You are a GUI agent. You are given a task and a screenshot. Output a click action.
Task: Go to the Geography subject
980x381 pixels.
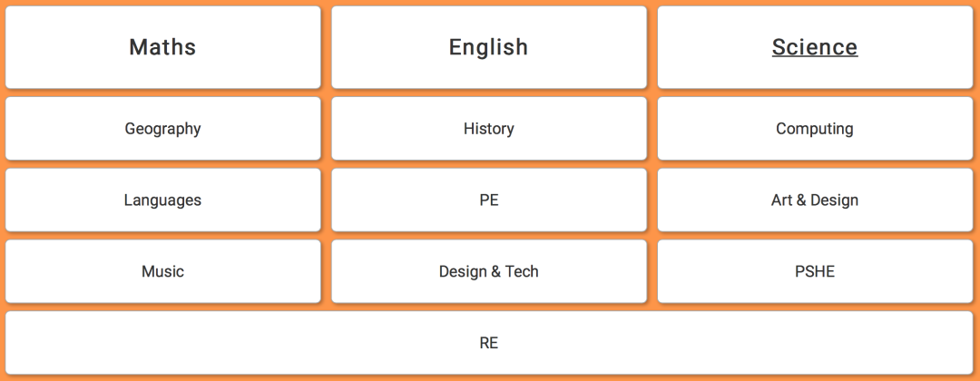click(x=163, y=129)
